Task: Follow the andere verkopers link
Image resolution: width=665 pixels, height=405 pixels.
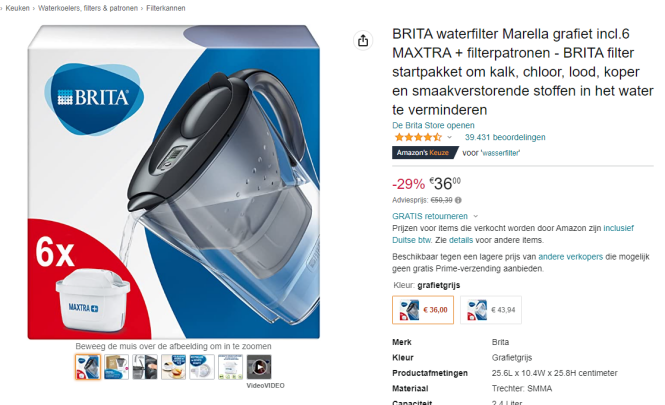Action: (x=570, y=257)
